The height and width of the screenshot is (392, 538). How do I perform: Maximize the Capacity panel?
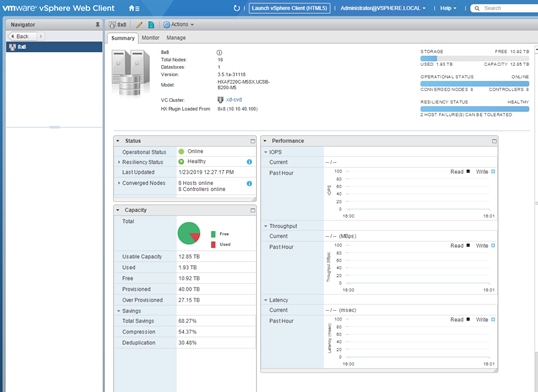click(x=253, y=210)
